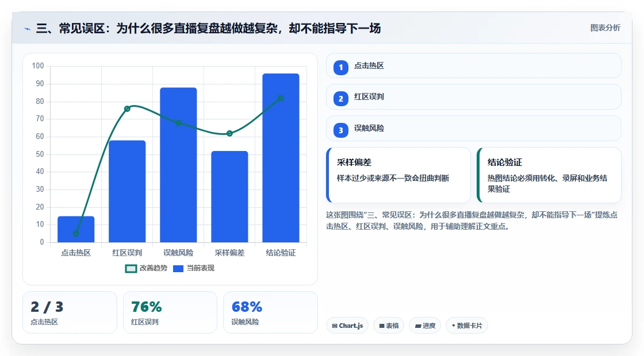Click the 改善趋势 legend text

click(153, 268)
